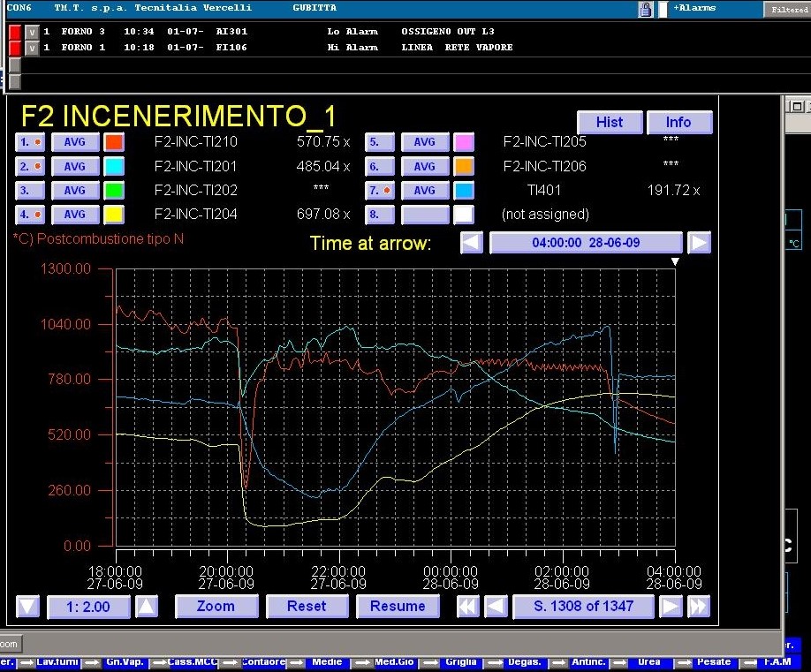Click the padlock icon in alarm header
This screenshot has height=672, width=811.
(645, 9)
